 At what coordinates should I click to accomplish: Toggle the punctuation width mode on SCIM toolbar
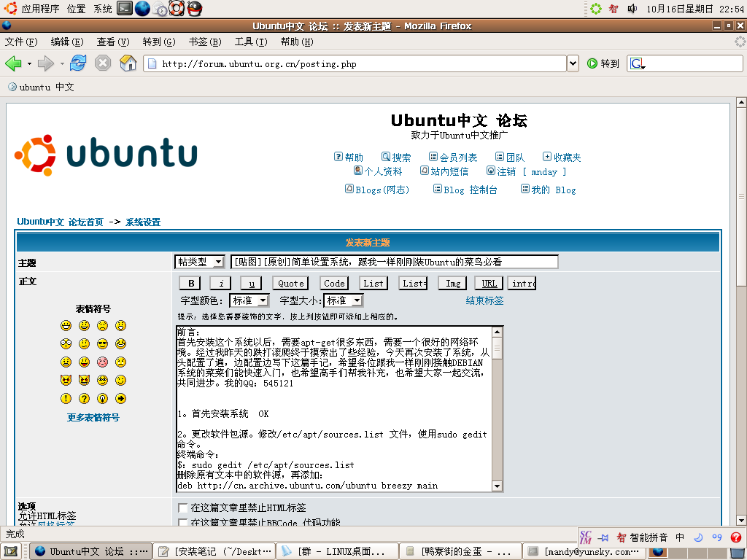pyautogui.click(x=717, y=537)
